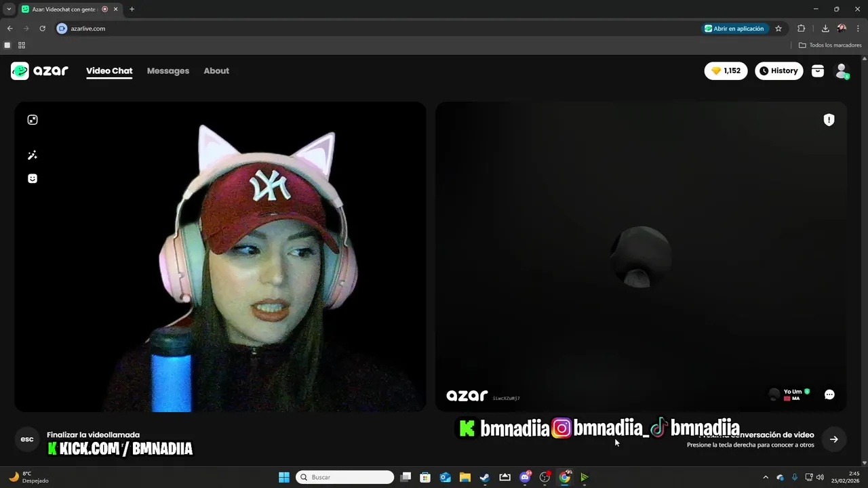The image size is (868, 488).
Task: Open the apps grid bookmark icon
Action: [22, 45]
